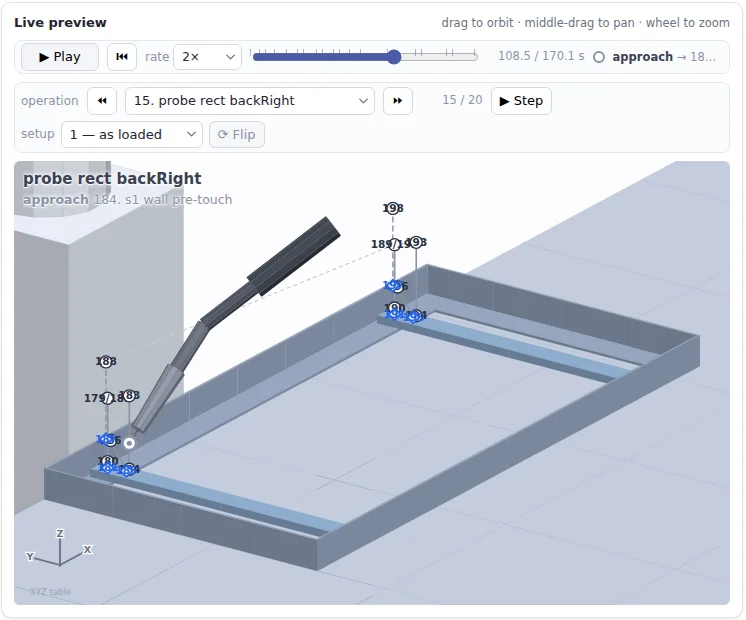Click waypoint marker 188 on left
The height and width of the screenshot is (620, 746).
(106, 362)
